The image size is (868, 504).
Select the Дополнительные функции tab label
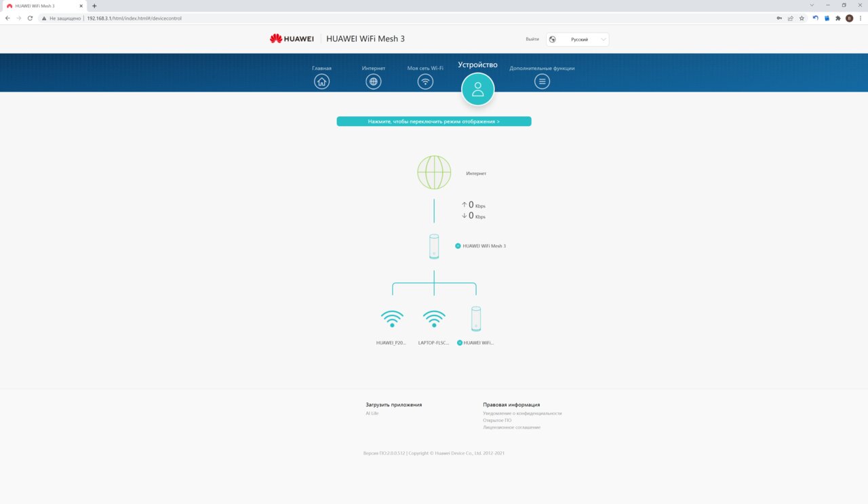point(542,69)
